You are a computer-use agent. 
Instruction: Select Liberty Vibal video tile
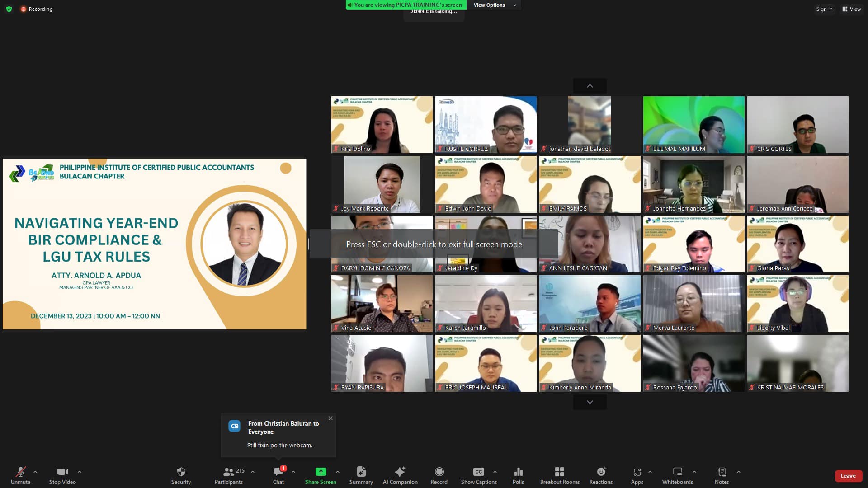(x=797, y=304)
